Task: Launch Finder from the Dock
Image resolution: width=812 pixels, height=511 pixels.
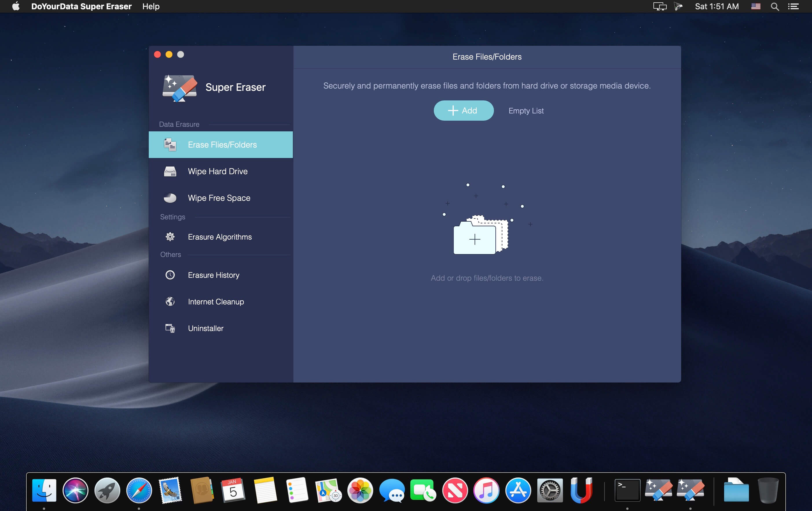Action: pos(44,490)
